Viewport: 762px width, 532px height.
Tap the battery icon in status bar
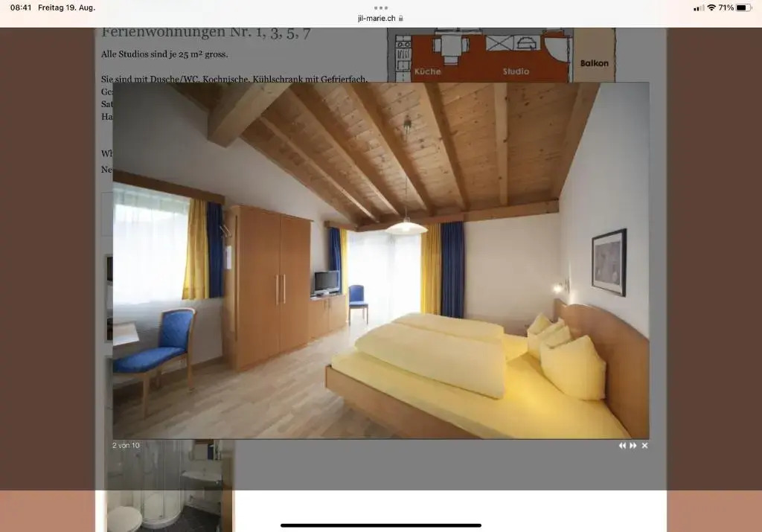744,7
